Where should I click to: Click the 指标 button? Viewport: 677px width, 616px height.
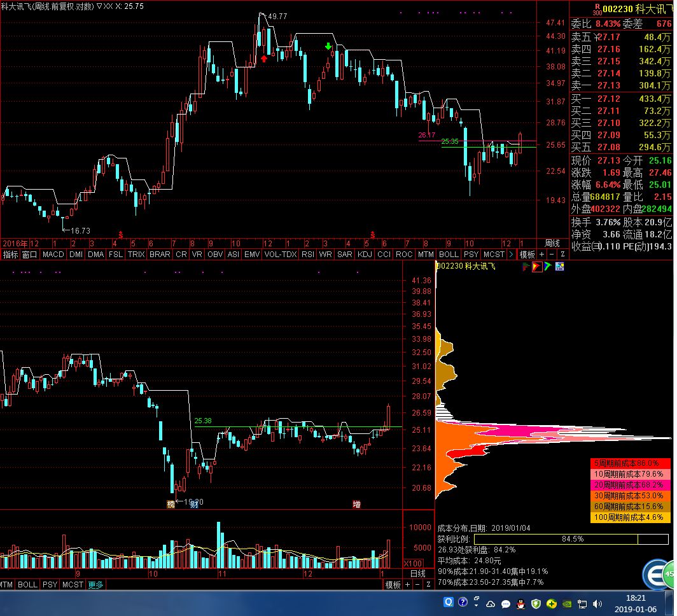(x=10, y=255)
